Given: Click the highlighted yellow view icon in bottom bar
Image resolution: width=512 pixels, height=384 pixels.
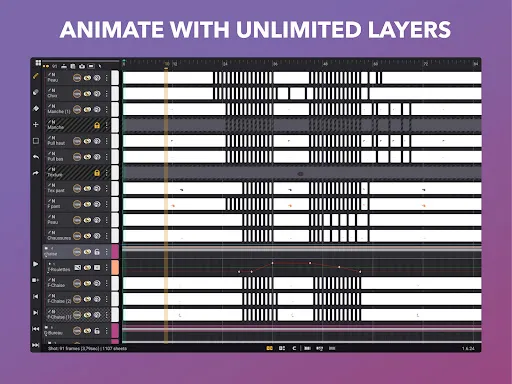Looking at the screenshot, I should coord(270,348).
